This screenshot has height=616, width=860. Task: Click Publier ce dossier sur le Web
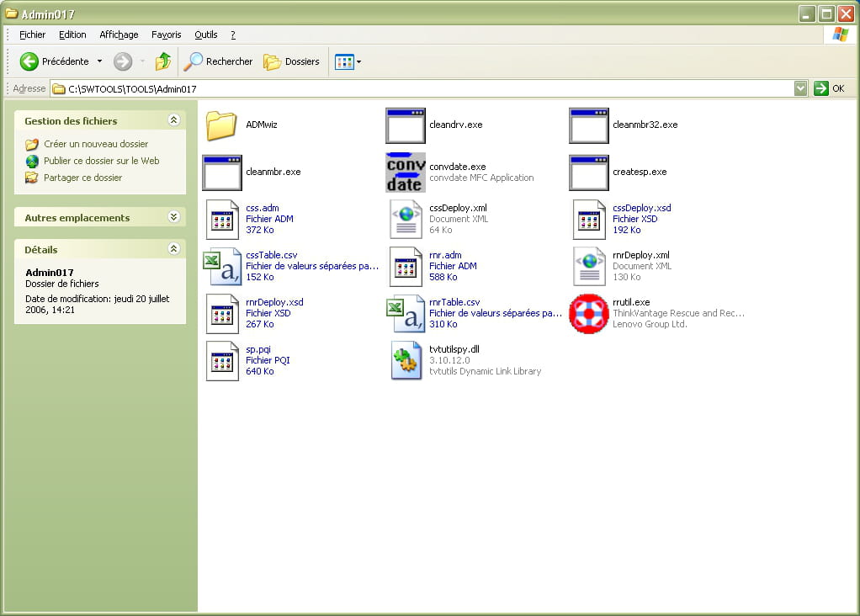click(101, 161)
